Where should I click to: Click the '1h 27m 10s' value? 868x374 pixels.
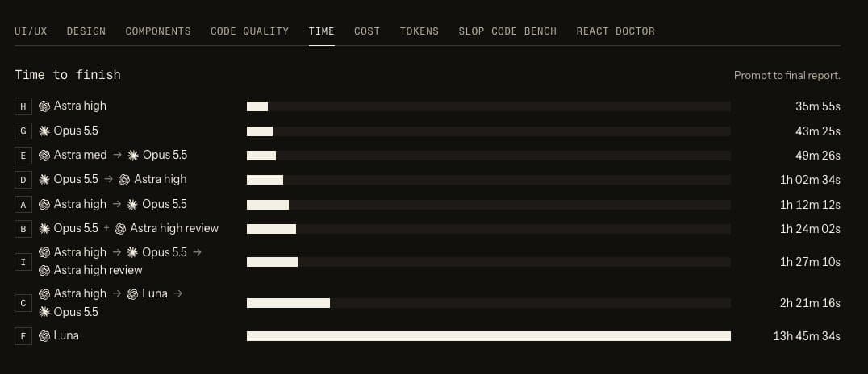[810, 262]
